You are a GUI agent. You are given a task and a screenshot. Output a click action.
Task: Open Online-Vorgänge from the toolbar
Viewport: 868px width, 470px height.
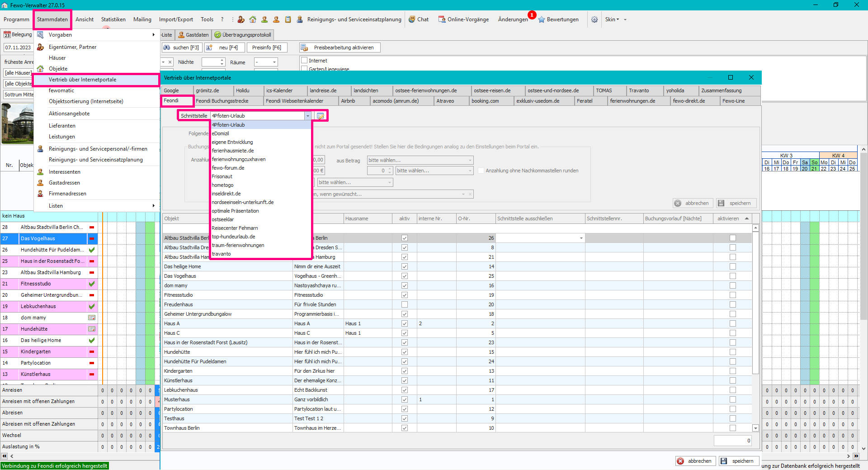pyautogui.click(x=464, y=19)
